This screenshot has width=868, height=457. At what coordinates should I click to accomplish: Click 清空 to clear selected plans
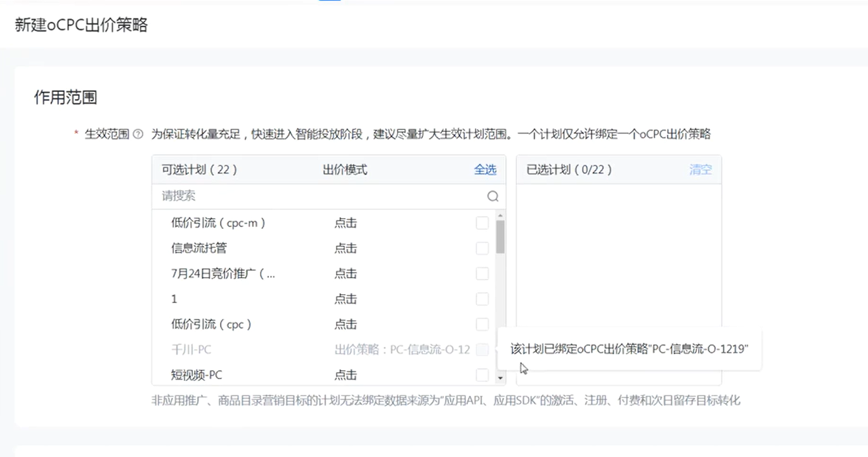pyautogui.click(x=701, y=170)
